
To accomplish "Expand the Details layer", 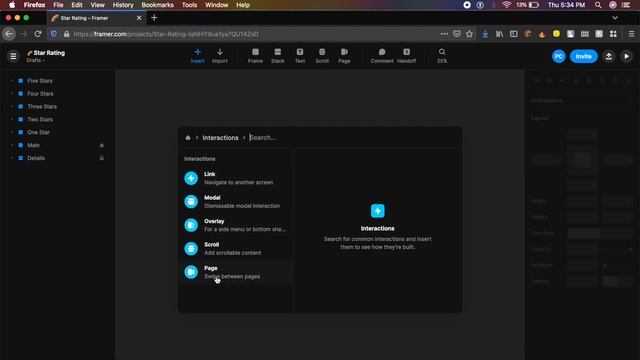I will tap(12, 158).
